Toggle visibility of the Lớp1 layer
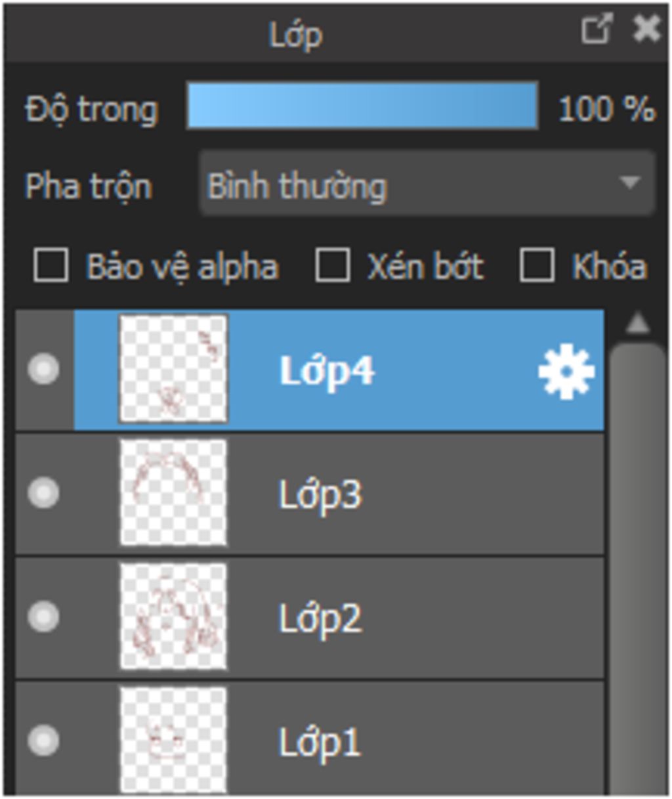The image size is (672, 799). pyautogui.click(x=43, y=741)
